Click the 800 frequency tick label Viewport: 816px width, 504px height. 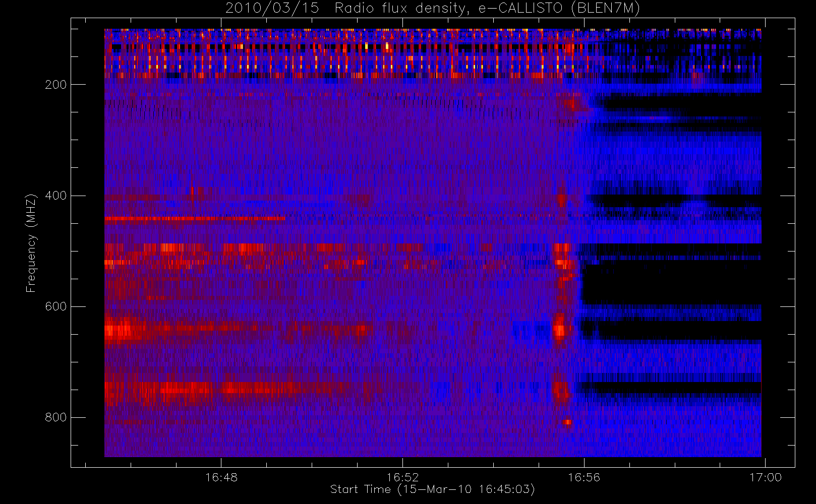click(x=55, y=417)
